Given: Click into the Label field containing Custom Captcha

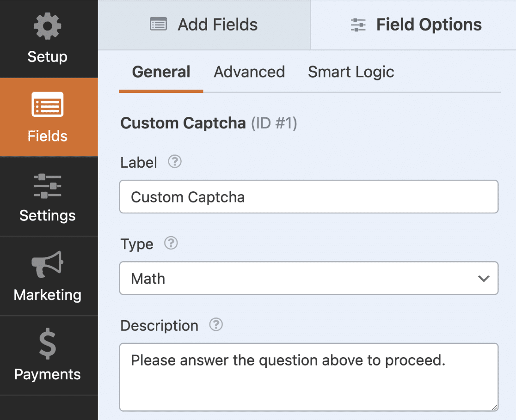Looking at the screenshot, I should click(x=308, y=197).
